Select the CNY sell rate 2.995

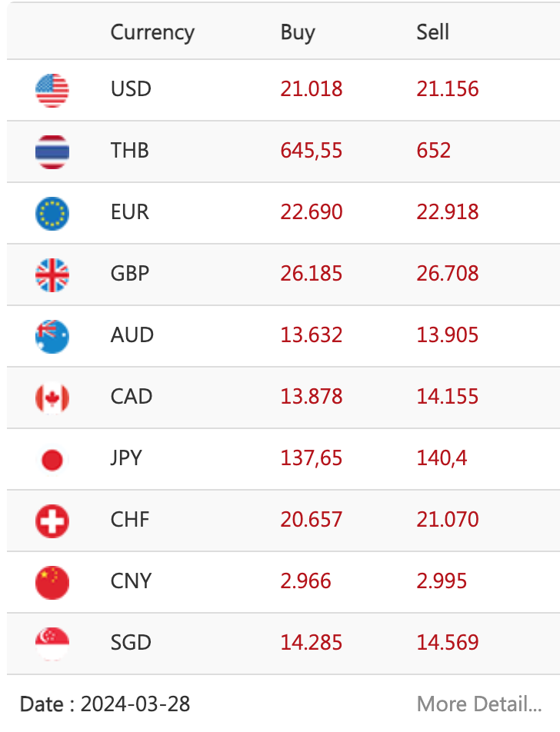point(442,581)
